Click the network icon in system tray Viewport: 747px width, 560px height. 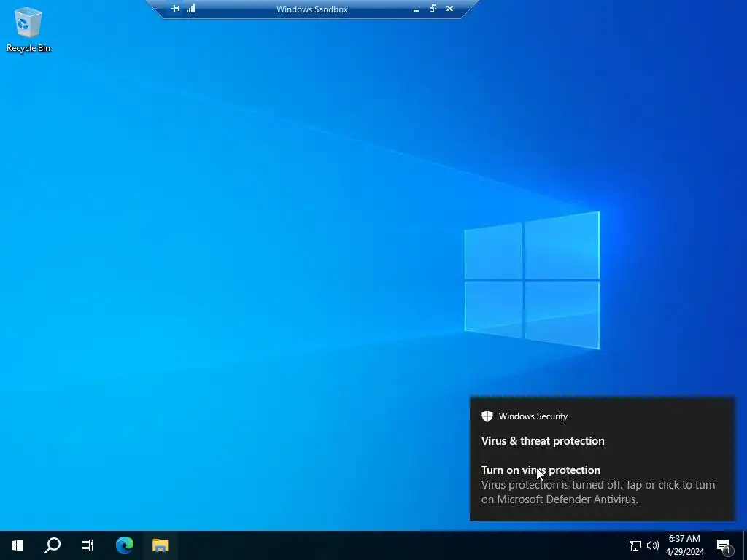(x=635, y=545)
